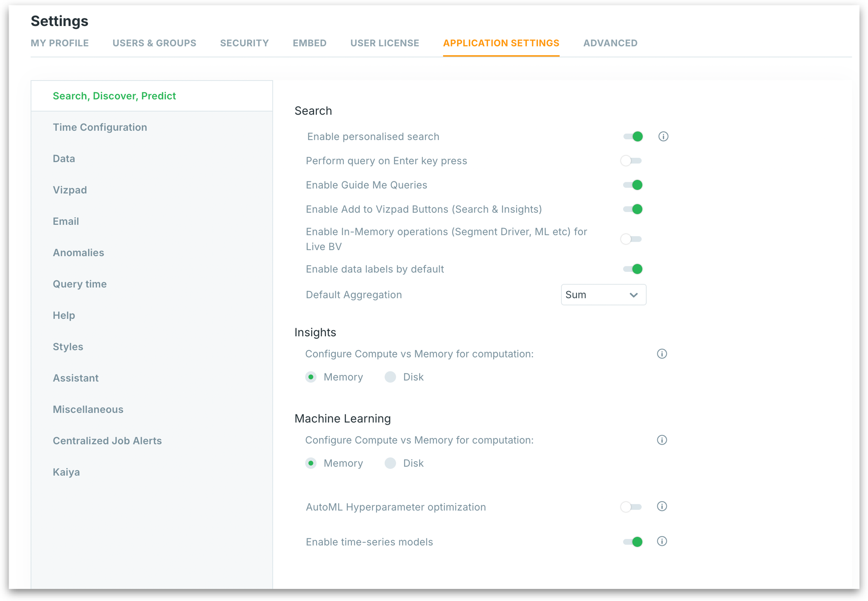Disable Enable data labels by default
868x601 pixels.
[x=633, y=269]
